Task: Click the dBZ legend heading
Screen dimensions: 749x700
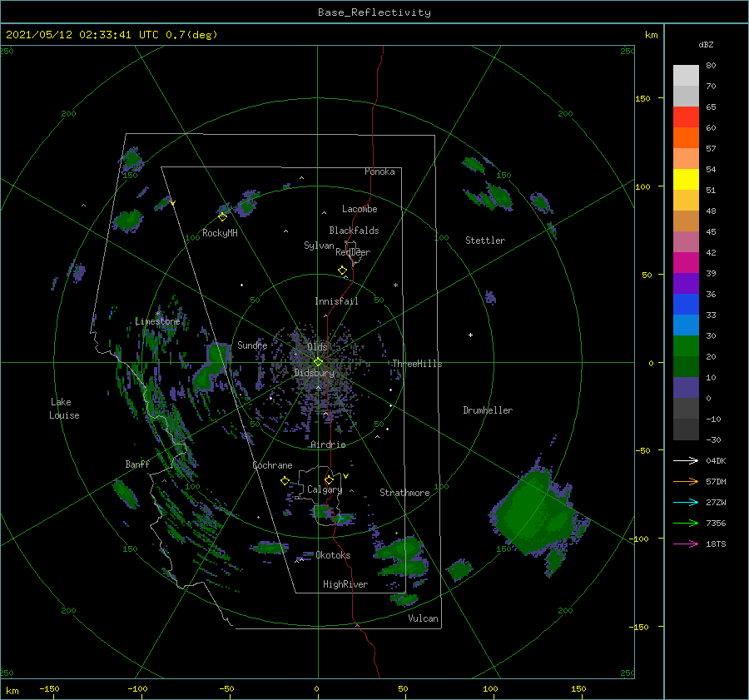Action: [x=706, y=44]
